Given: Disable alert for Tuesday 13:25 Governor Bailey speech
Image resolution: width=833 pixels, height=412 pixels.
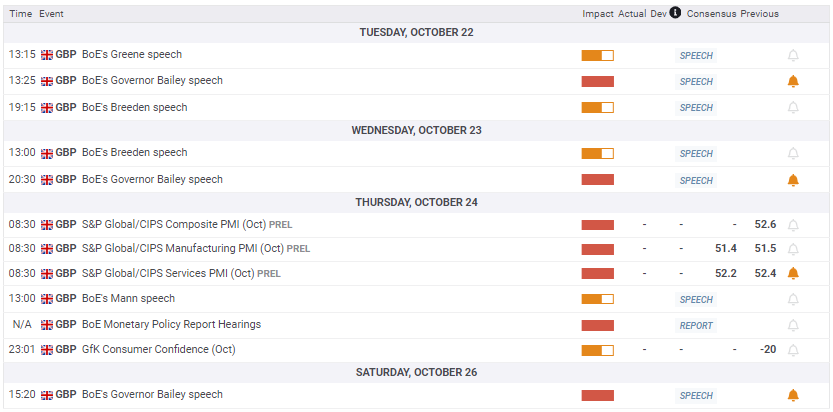Looking at the screenshot, I should pyautogui.click(x=793, y=81).
